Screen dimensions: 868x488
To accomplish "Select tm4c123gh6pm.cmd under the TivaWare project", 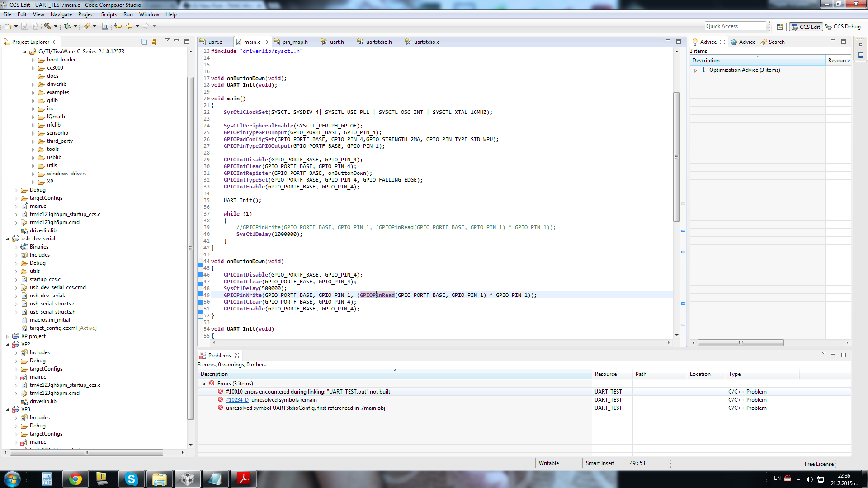I will pos(54,222).
